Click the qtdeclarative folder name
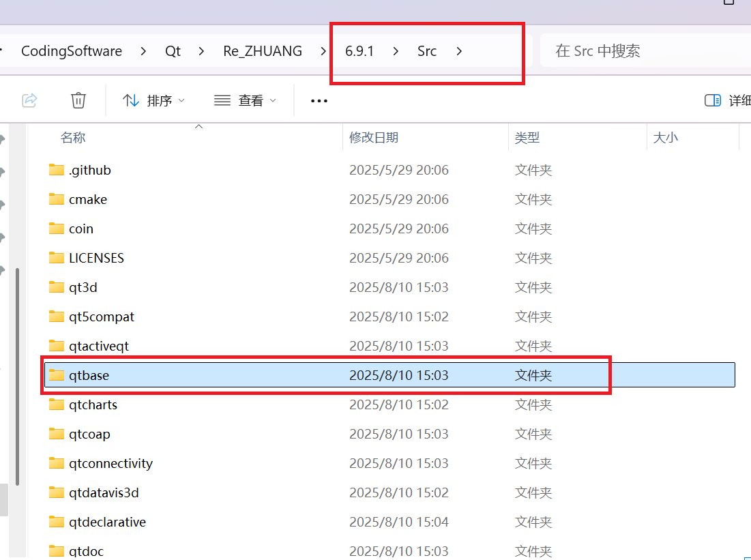The width and height of the screenshot is (751, 560). tap(107, 522)
